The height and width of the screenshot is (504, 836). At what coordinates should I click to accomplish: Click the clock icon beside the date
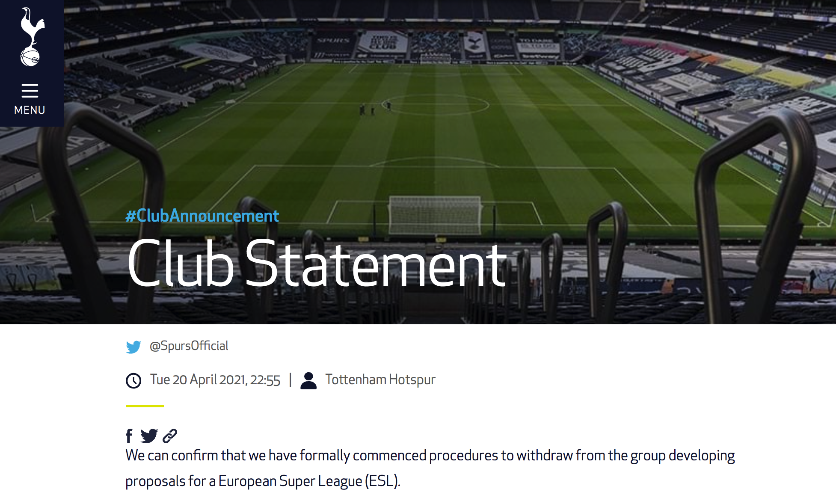pyautogui.click(x=133, y=380)
